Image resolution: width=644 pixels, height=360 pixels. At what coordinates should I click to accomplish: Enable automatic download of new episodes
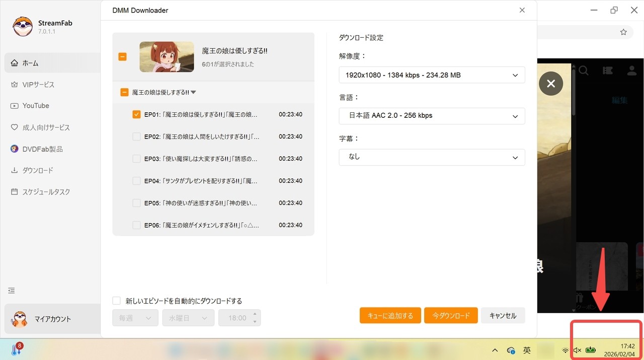point(116,301)
